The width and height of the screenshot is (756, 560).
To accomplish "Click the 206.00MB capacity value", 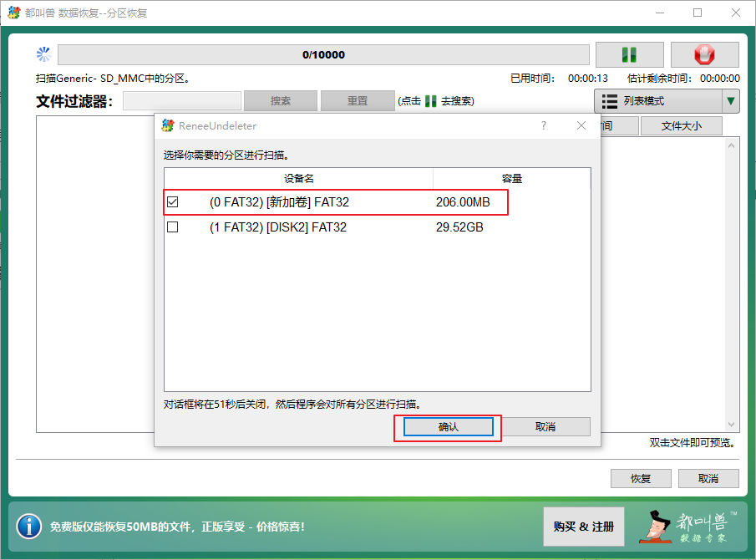I will point(463,202).
